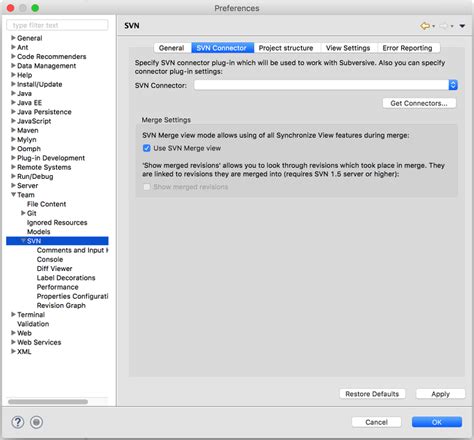Click the record/oomph preferences icon beside Help
474x440 pixels.
click(36, 422)
